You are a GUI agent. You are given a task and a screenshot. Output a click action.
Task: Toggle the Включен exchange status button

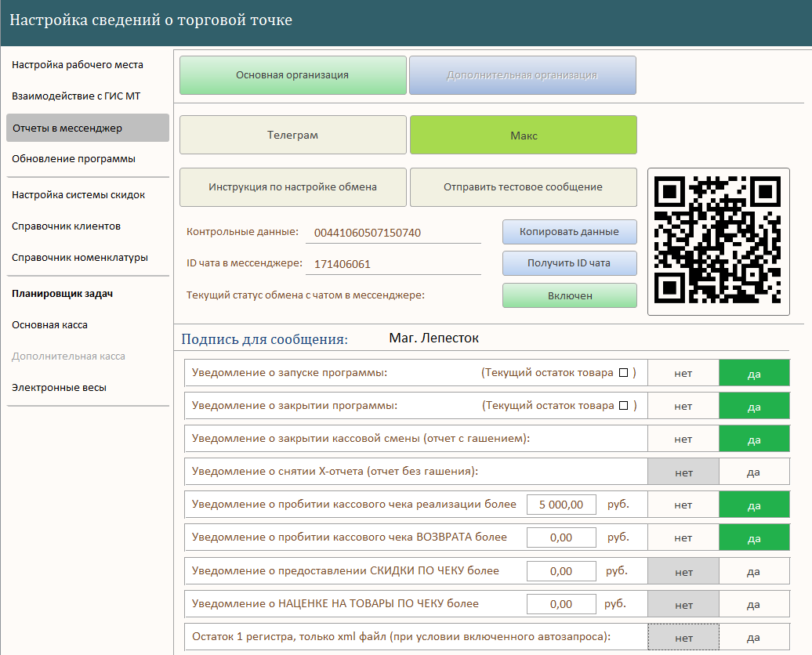pos(570,295)
